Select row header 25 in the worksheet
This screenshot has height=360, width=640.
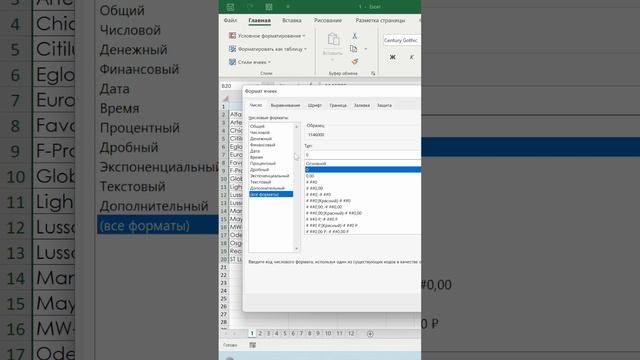tap(224, 299)
